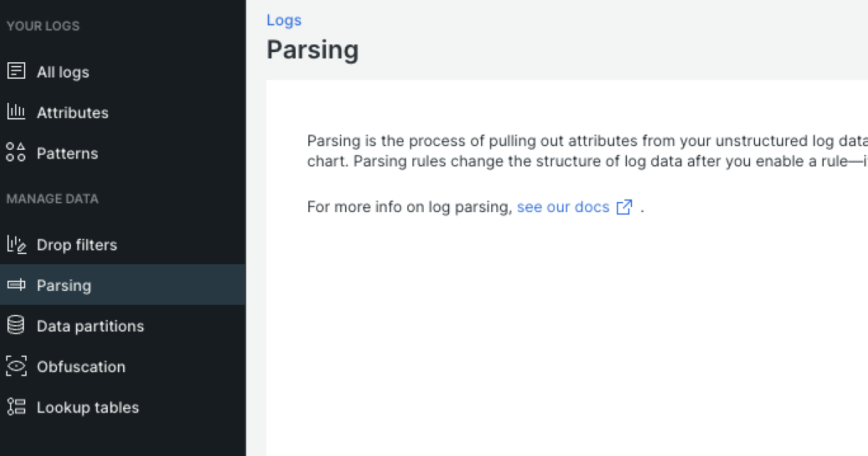Navigate to the Attributes section
This screenshot has width=868, height=456.
(x=72, y=112)
